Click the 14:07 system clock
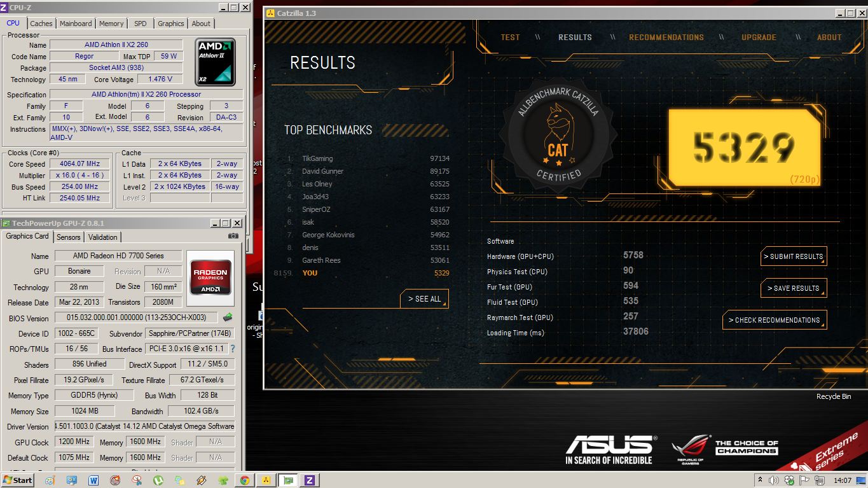This screenshot has height=488, width=868. [843, 480]
